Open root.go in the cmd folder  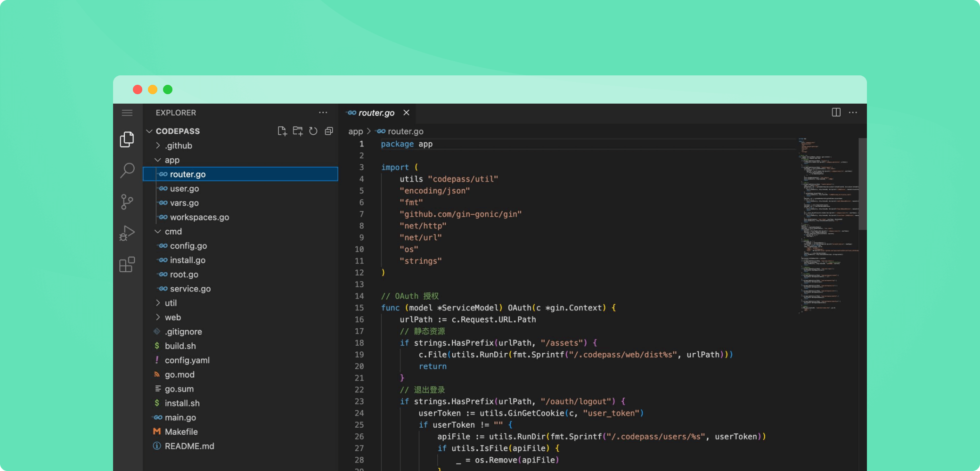click(240, 274)
